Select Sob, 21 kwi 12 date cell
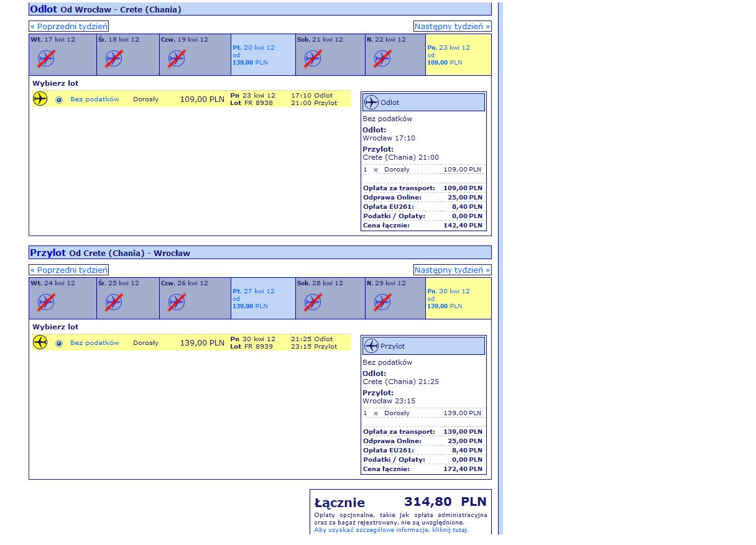The image size is (756, 545). coord(330,55)
